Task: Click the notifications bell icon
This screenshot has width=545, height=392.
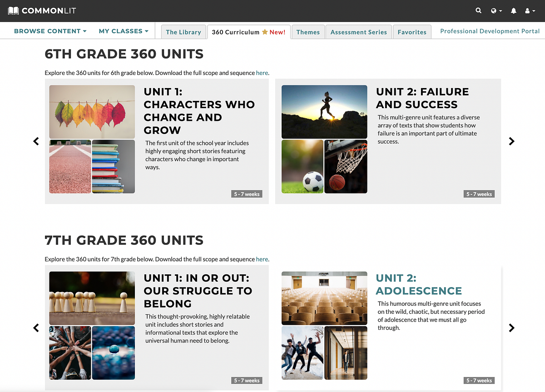Action: [514, 10]
